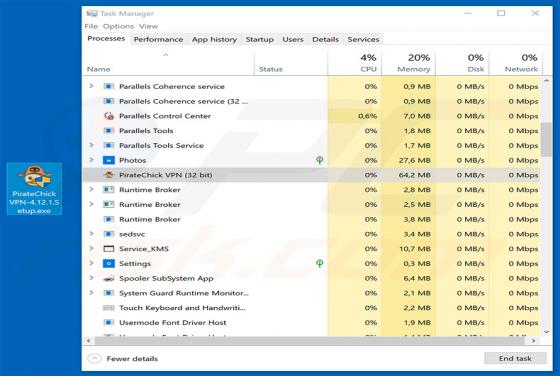Screen dimensions: 560x376
Task: Switch to the Details tab
Action: 325,39
